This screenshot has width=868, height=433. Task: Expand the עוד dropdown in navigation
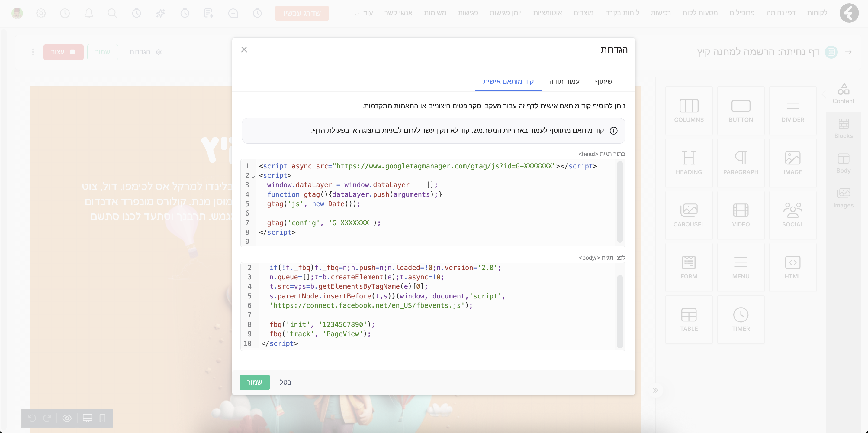point(363,14)
